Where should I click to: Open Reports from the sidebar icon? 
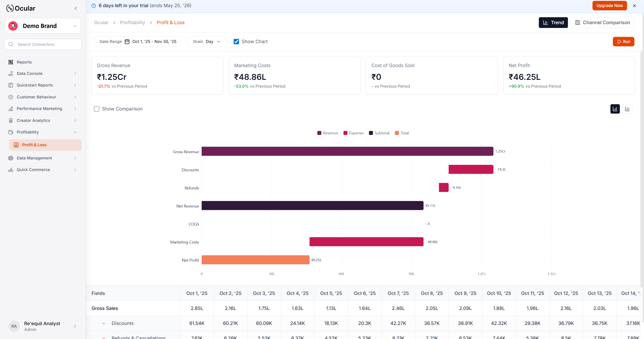11,62
